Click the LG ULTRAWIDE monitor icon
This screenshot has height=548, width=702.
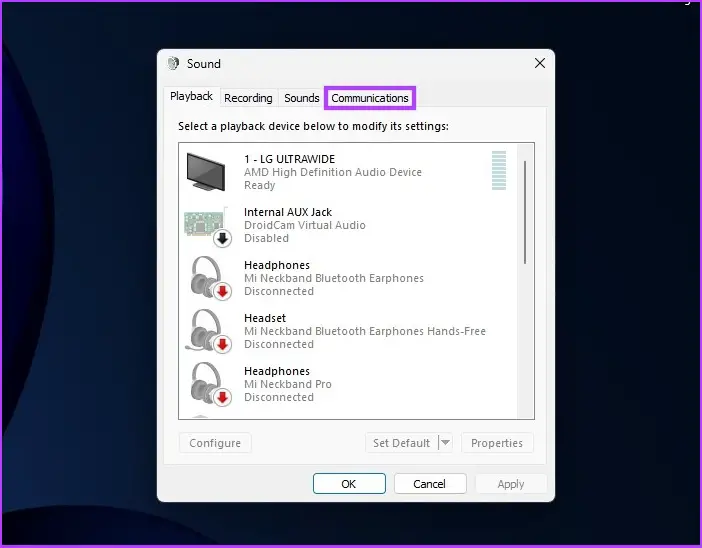pos(207,172)
